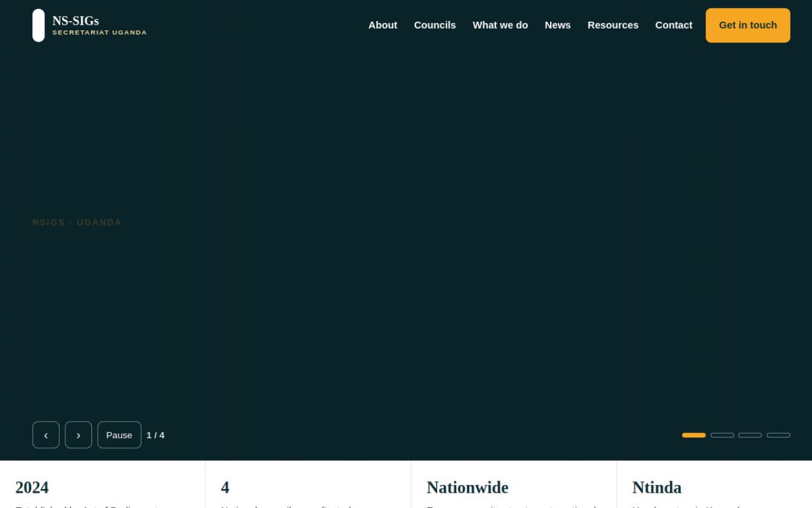812x508 pixels.
Task: Go to previous slide arrow
Action: (46, 435)
